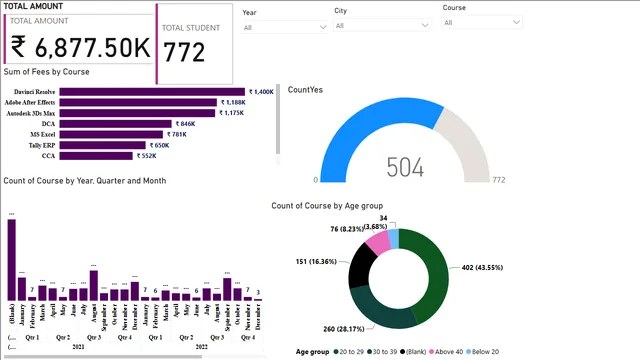Image resolution: width=640 pixels, height=360 pixels.
Task: Click the CountYes gauge title
Action: (x=305, y=90)
